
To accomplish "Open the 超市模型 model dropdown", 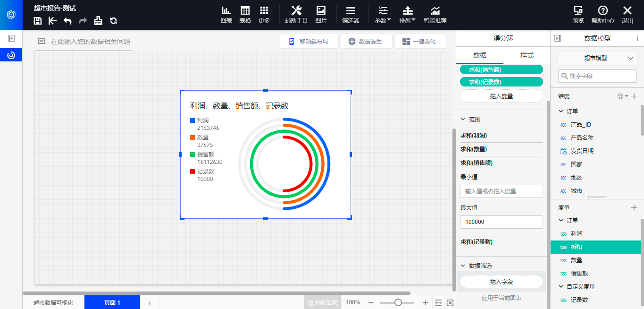I will (597, 58).
